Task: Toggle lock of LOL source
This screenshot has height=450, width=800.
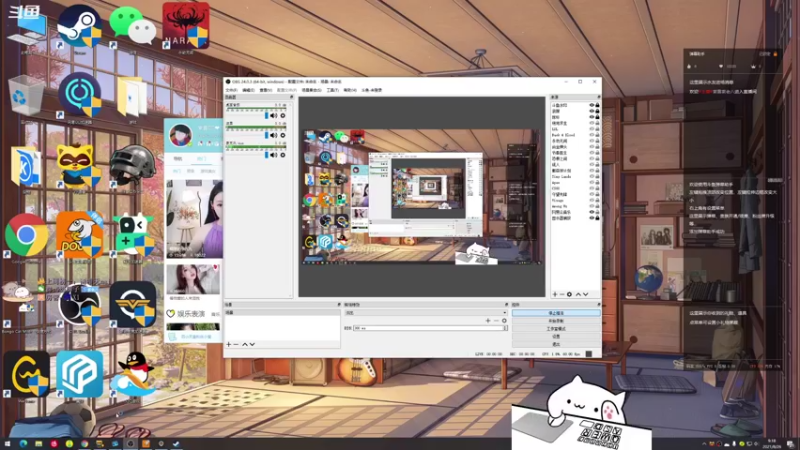Action: (597, 129)
